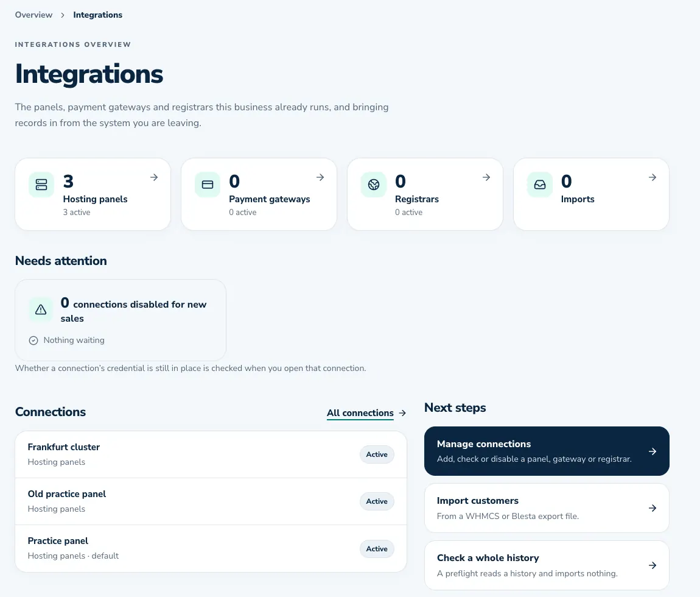This screenshot has width=700, height=597.
Task: Go to Overview in the breadcrumb
Action: pos(33,15)
